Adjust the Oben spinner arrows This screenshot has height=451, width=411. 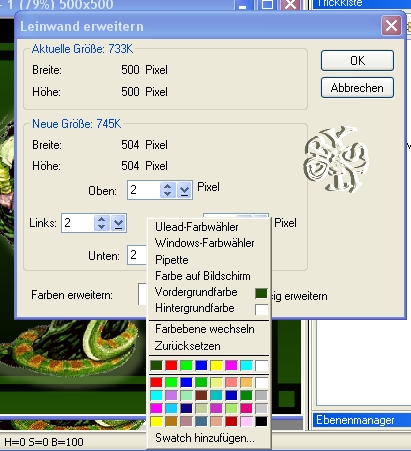coord(168,190)
